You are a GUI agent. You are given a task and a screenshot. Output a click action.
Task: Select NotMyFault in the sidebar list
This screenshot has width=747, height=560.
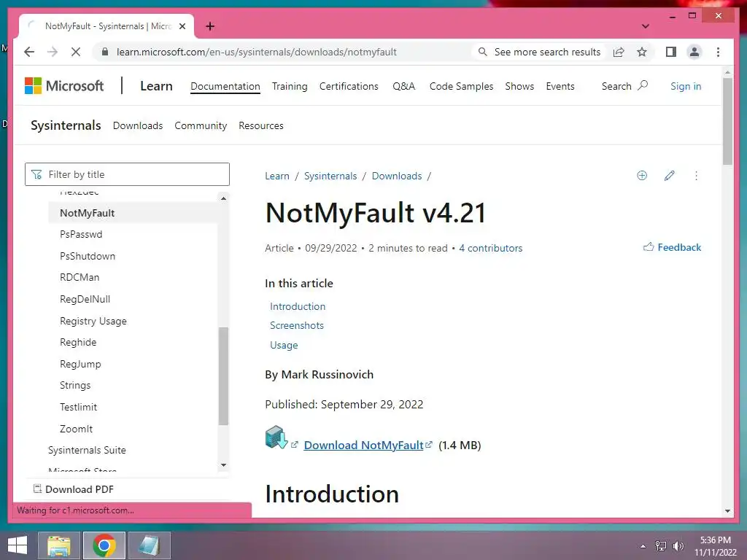point(133,213)
